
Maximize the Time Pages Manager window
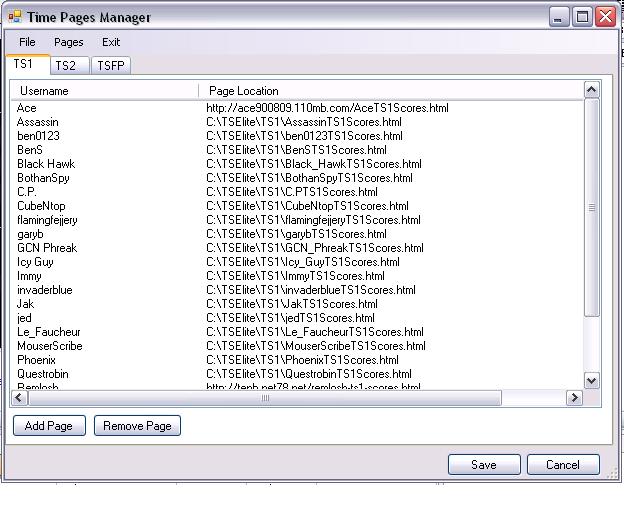click(583, 17)
